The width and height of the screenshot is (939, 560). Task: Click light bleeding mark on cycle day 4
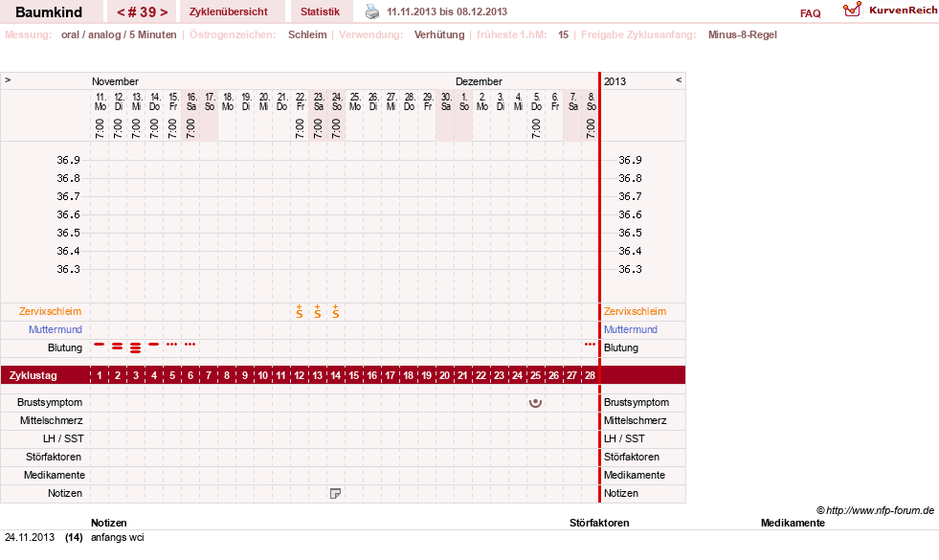click(154, 345)
